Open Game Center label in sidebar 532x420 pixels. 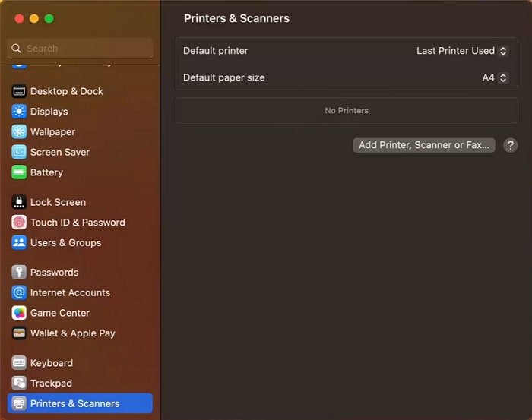(60, 313)
